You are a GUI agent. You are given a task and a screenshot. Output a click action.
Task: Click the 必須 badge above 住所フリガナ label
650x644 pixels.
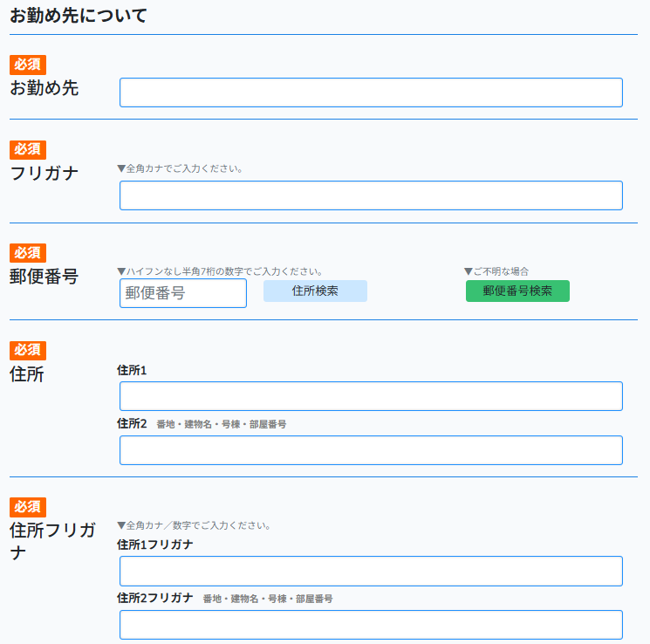pos(28,507)
